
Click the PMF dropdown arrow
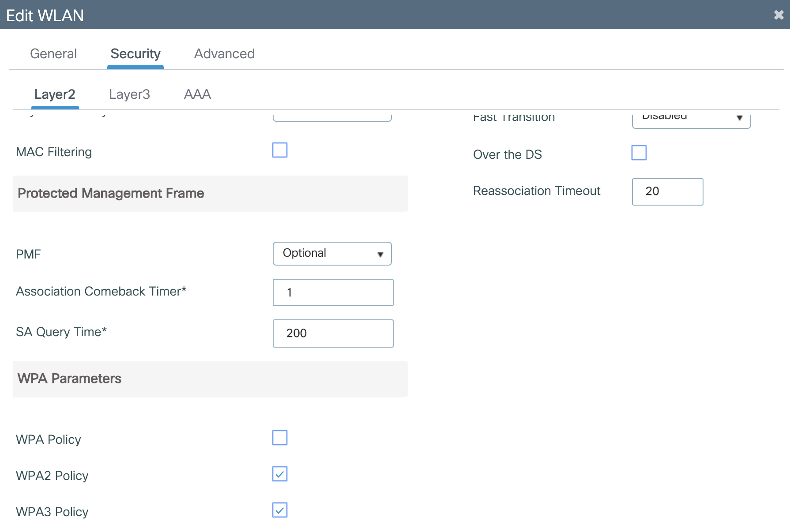coord(380,254)
